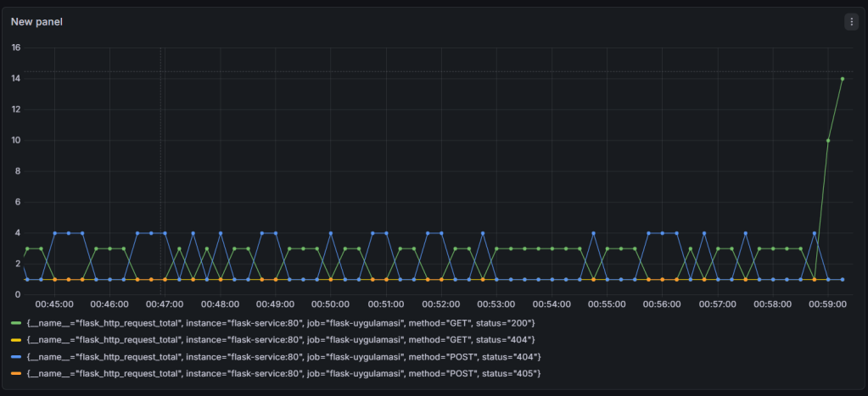Click the 0 label on the y-axis

point(18,294)
